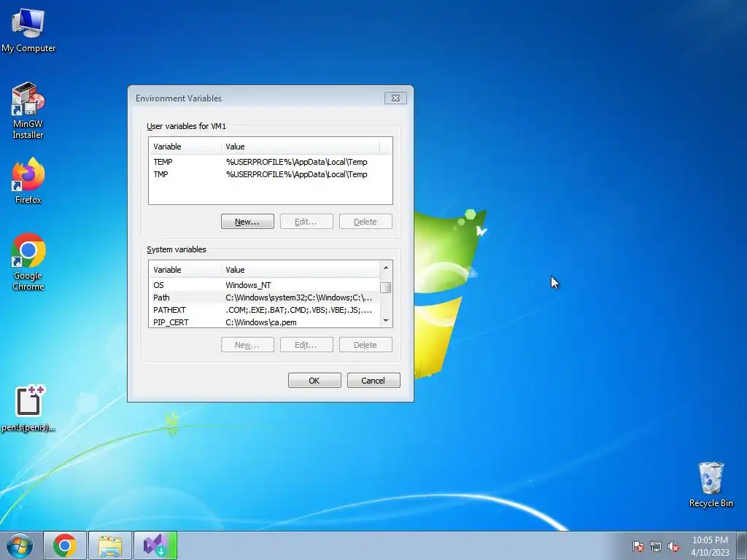747x560 pixels.
Task: Click the C:\Windows\ca.pem value cell
Action: 261,322
